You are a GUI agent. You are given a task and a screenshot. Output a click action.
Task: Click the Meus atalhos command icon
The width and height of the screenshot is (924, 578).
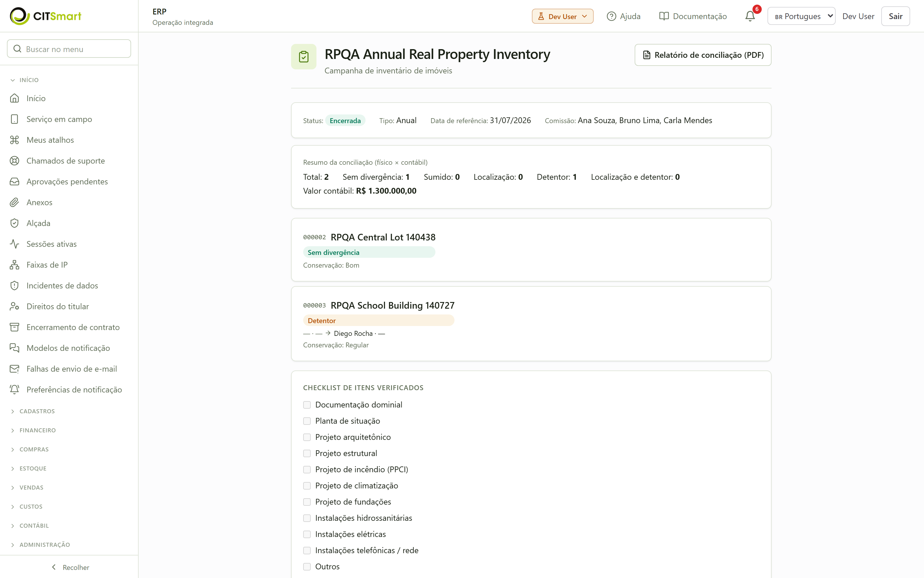(14, 140)
